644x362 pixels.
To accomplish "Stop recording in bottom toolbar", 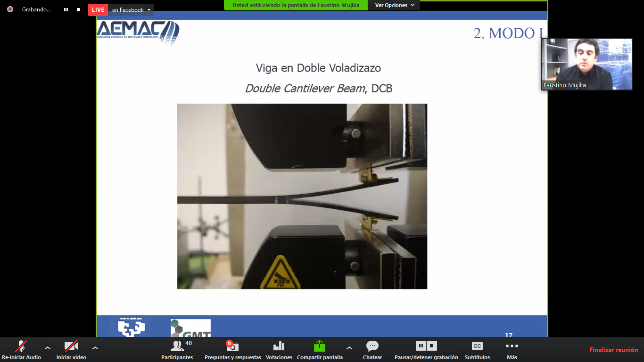I will point(432,346).
